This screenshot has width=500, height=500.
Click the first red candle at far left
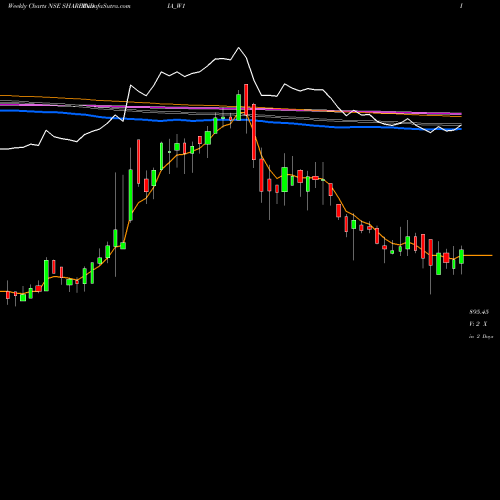(x=8, y=295)
